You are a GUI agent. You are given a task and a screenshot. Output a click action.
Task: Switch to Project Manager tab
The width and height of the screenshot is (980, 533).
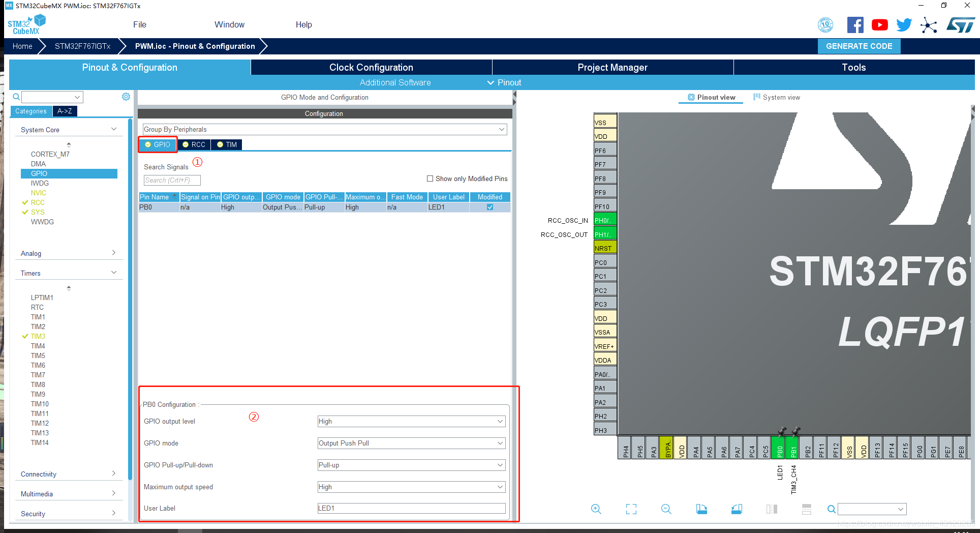coord(612,67)
